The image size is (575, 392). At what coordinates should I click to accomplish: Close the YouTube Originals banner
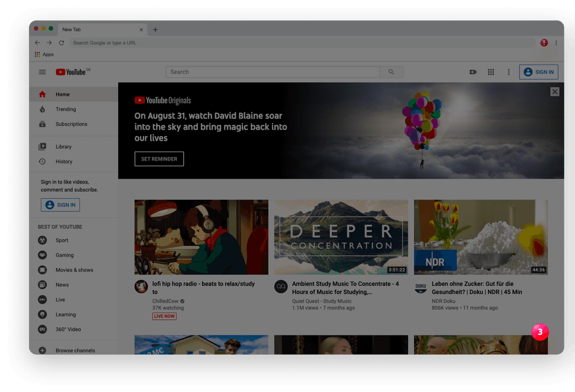coord(554,92)
